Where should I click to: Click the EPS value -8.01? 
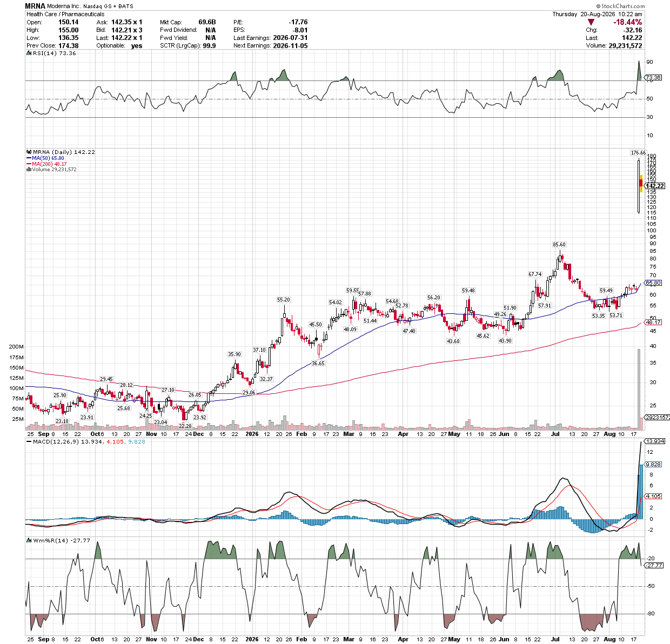[x=300, y=30]
